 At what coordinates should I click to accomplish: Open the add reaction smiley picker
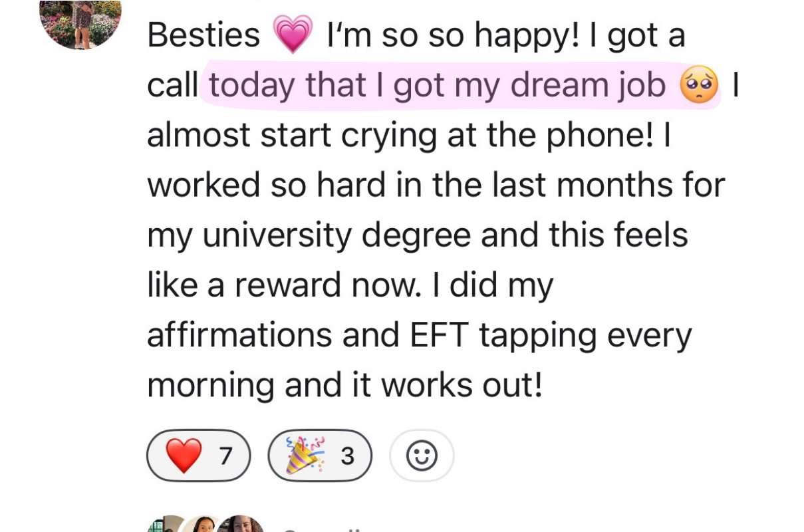pyautogui.click(x=422, y=456)
